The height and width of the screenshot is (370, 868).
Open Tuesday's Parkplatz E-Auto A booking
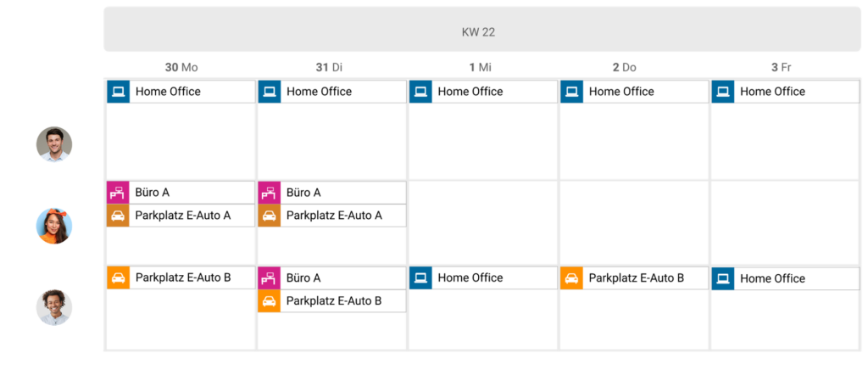point(342,216)
